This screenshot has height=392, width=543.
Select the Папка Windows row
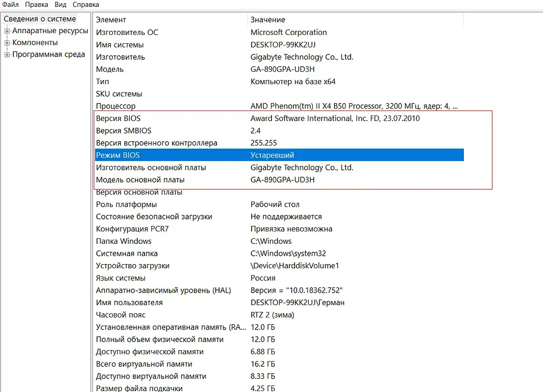[x=279, y=242]
